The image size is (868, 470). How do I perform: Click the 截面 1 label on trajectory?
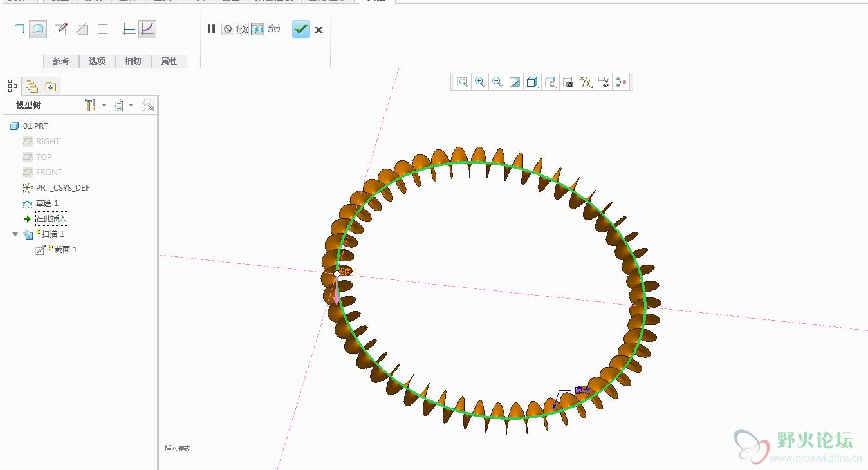coord(348,272)
